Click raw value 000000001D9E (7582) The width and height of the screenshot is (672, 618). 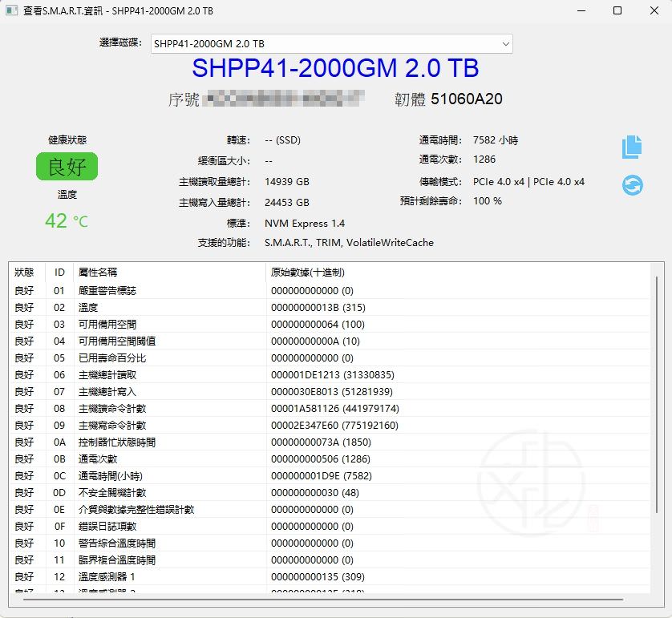tap(322, 476)
